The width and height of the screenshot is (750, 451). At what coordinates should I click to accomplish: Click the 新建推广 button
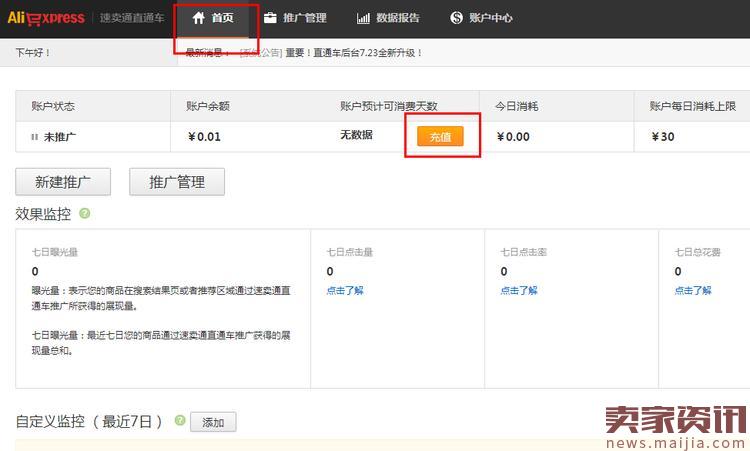tap(63, 182)
